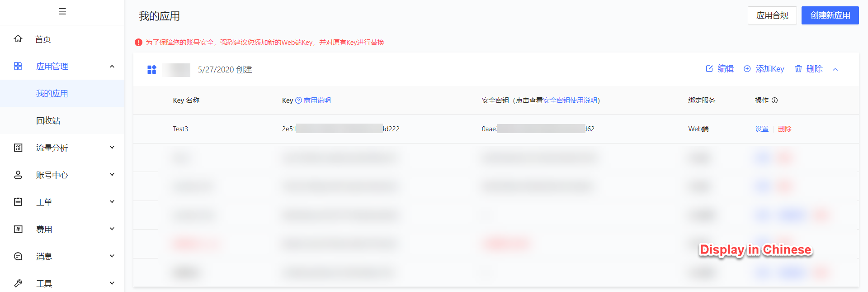Click the plus circle icon beside 添加Key
The image size is (868, 292).
tap(747, 69)
